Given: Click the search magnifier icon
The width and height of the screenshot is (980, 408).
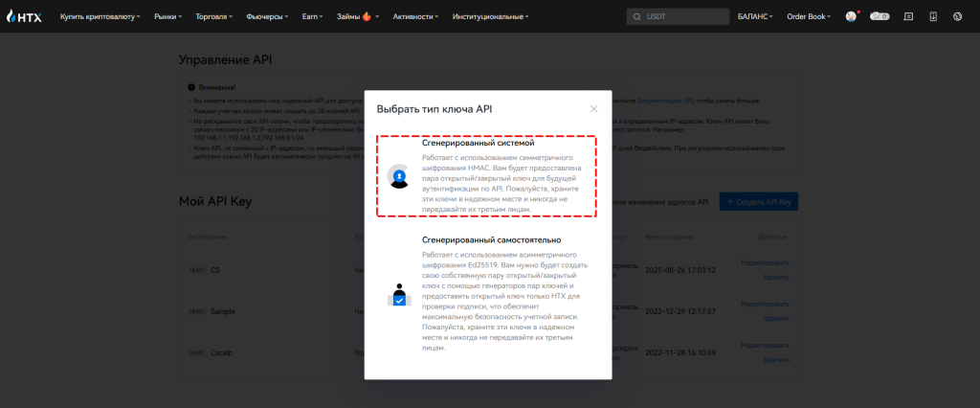Looking at the screenshot, I should [636, 17].
